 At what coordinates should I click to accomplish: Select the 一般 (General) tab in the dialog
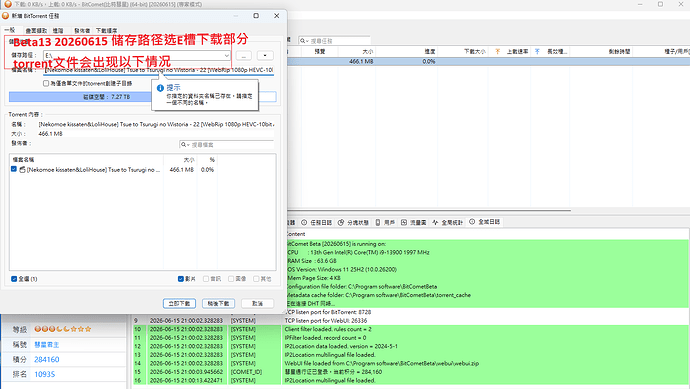[10, 30]
